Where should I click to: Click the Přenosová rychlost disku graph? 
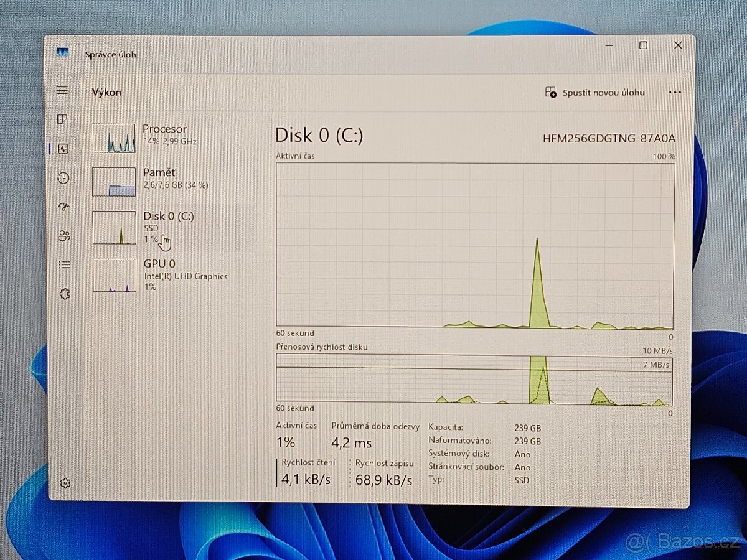474,380
